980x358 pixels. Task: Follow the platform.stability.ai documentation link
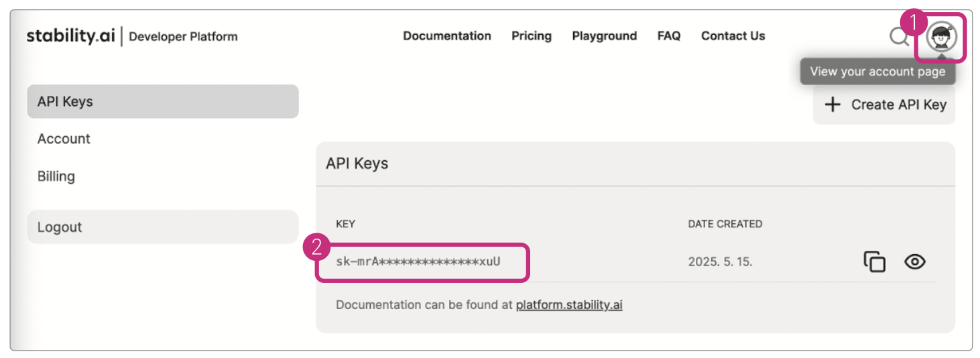coord(568,305)
